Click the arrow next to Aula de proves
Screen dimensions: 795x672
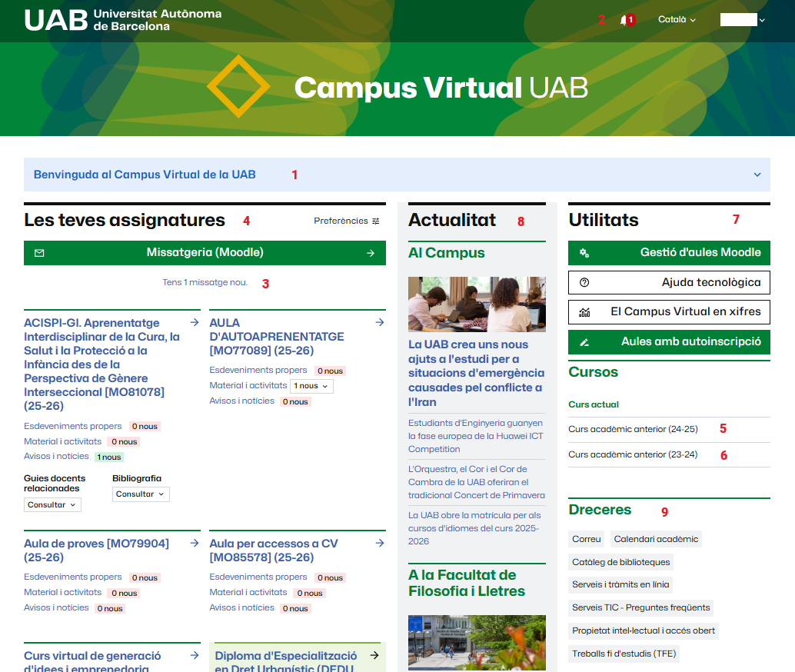[195, 543]
